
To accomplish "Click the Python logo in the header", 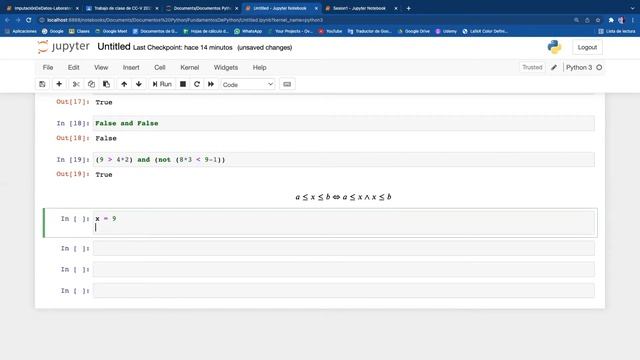I will [554, 47].
